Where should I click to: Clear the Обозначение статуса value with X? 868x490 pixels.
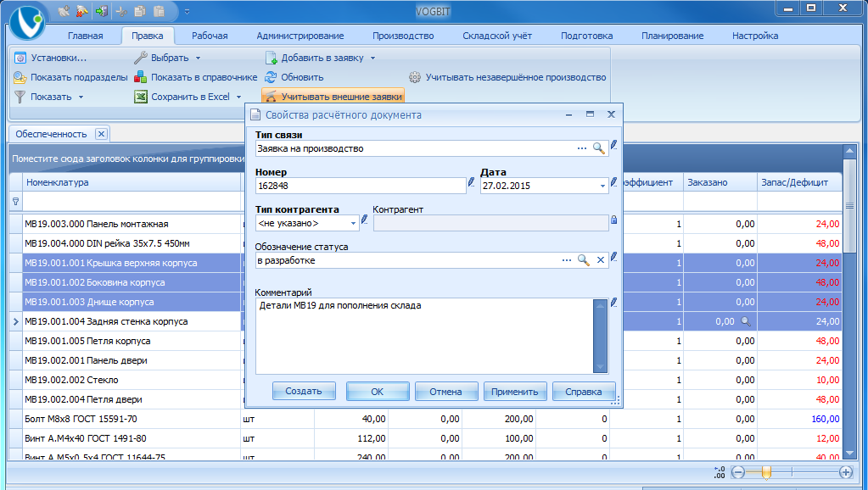pyautogui.click(x=601, y=260)
